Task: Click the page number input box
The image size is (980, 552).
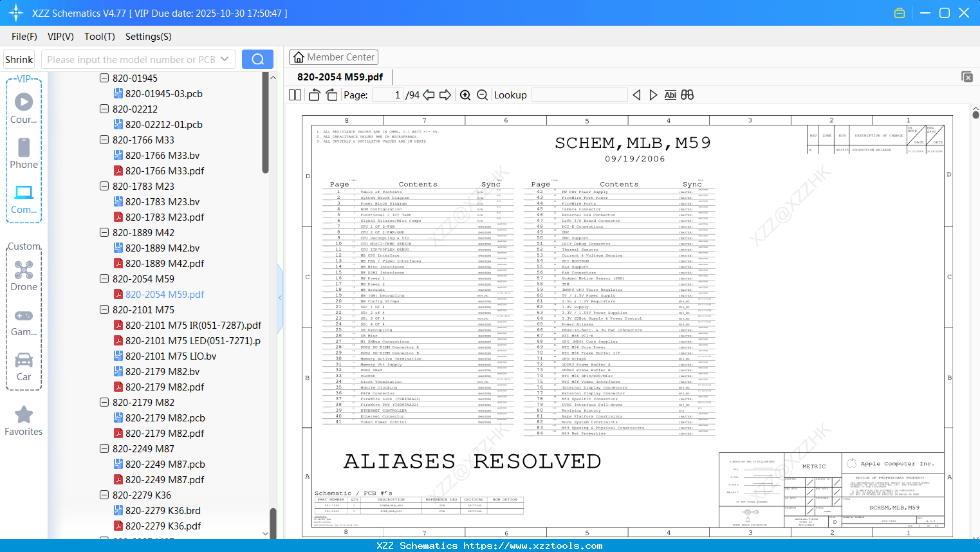Action: [x=387, y=95]
